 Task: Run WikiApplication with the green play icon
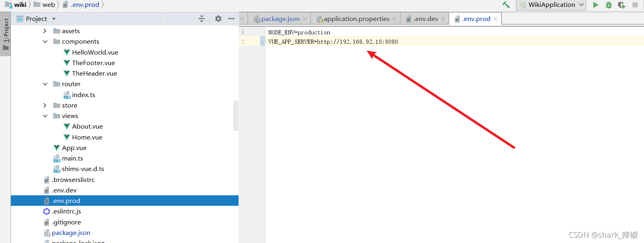[595, 5]
